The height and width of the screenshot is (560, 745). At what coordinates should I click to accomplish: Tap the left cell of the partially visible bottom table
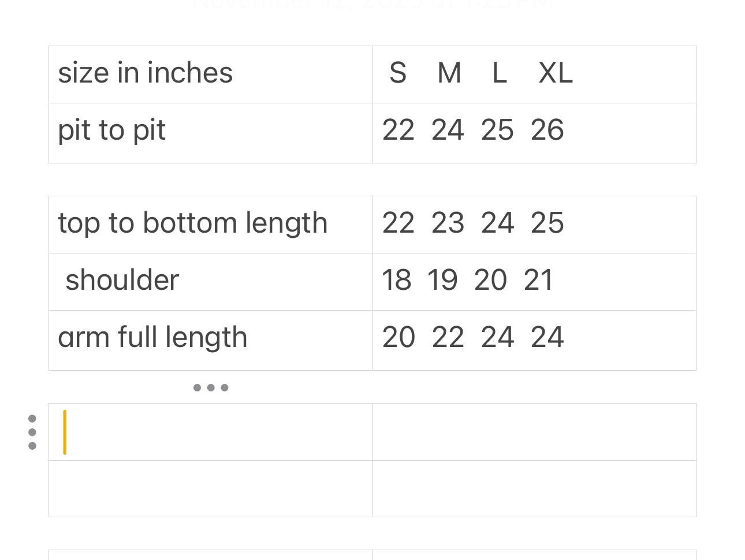click(210, 555)
